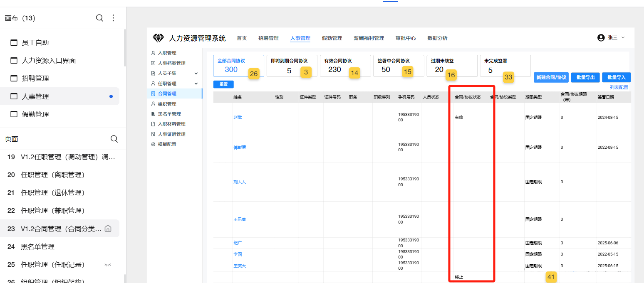This screenshot has height=283, width=644.
Task: Click the 重置 button
Action: [x=223, y=84]
